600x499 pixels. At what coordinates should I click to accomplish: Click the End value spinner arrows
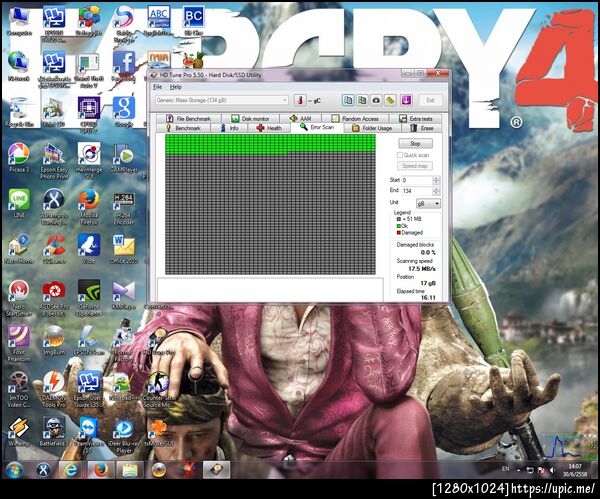pos(436,191)
